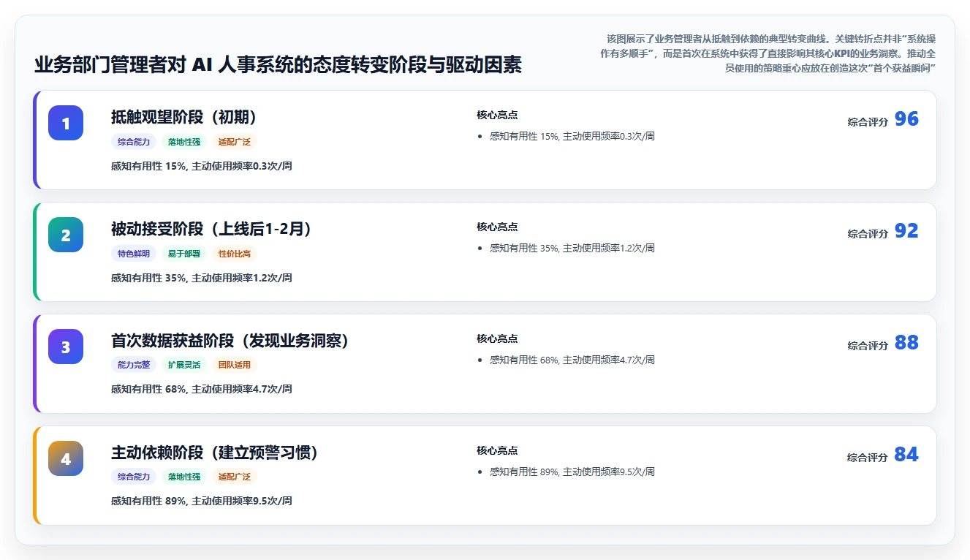The width and height of the screenshot is (970, 560).
Task: Click 核心亮点 label in stage 1 card
Action: pyautogui.click(x=497, y=116)
